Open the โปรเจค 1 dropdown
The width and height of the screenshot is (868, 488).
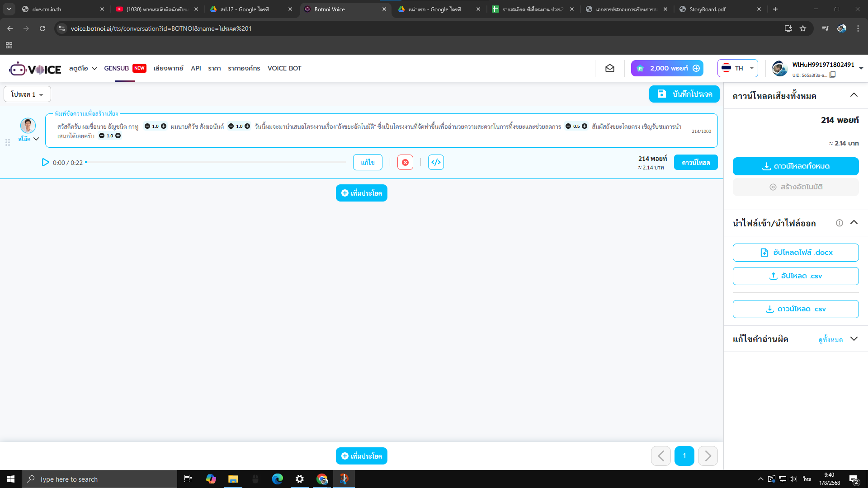(27, 94)
